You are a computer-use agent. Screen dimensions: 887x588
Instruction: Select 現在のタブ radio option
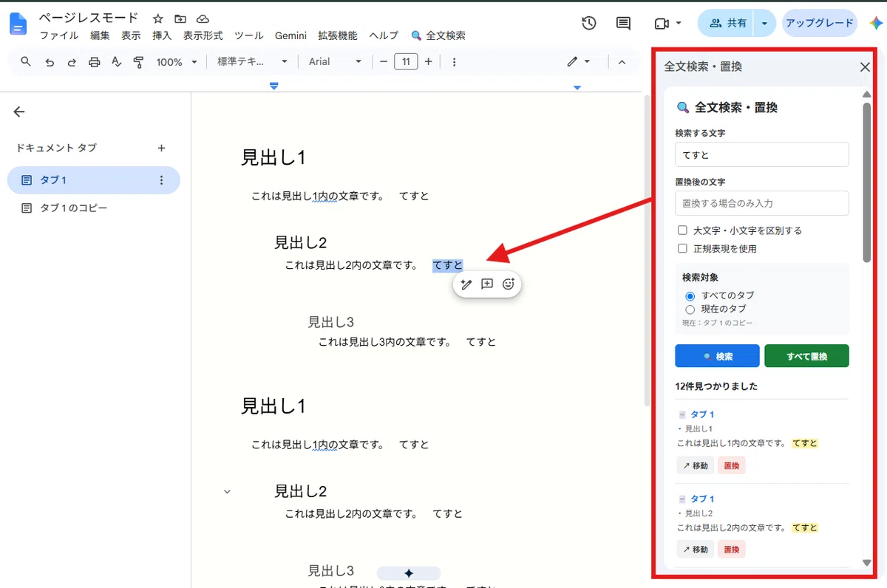690,309
